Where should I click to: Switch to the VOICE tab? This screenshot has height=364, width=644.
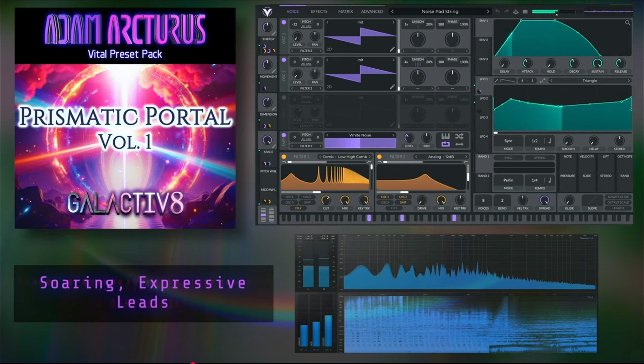pos(293,12)
